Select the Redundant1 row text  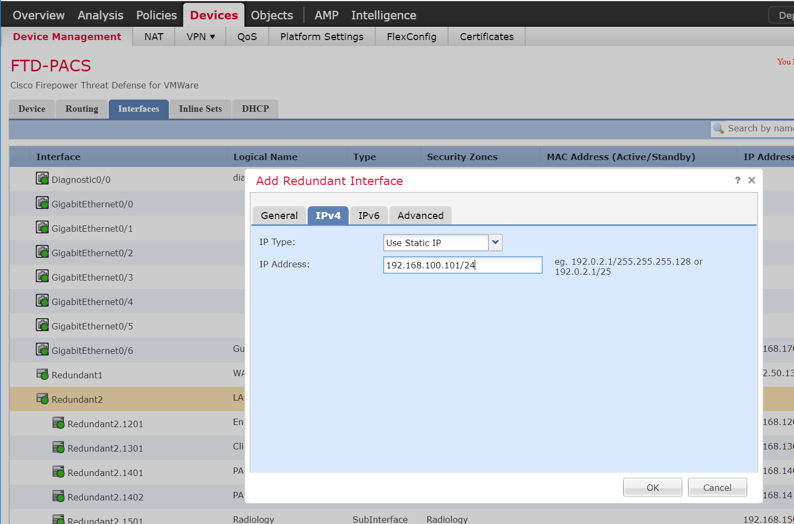(x=77, y=375)
